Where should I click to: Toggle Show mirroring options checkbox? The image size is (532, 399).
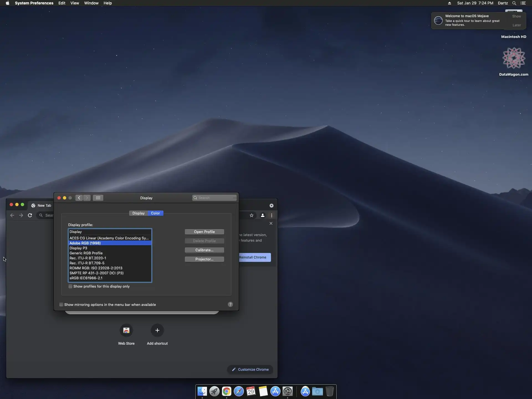61,305
